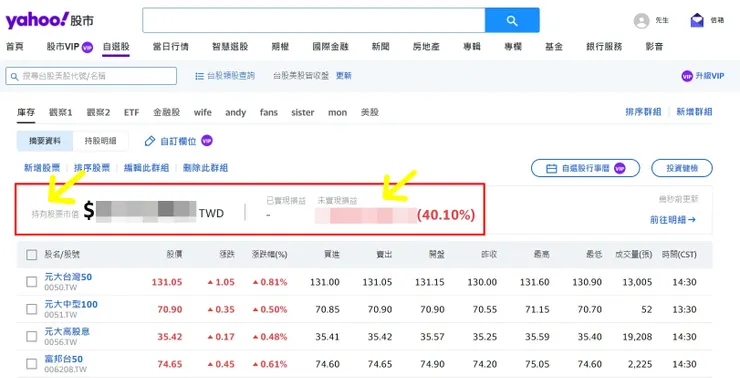
Task: Switch to the 庫存 group tab
Action: (x=26, y=112)
